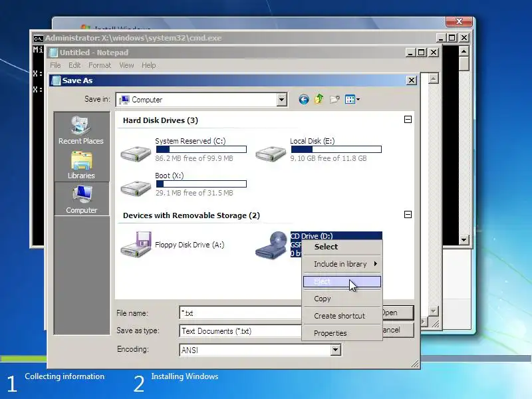This screenshot has height=399, width=532.
Task: Select the Boot (X:) drive icon
Action: point(136,188)
